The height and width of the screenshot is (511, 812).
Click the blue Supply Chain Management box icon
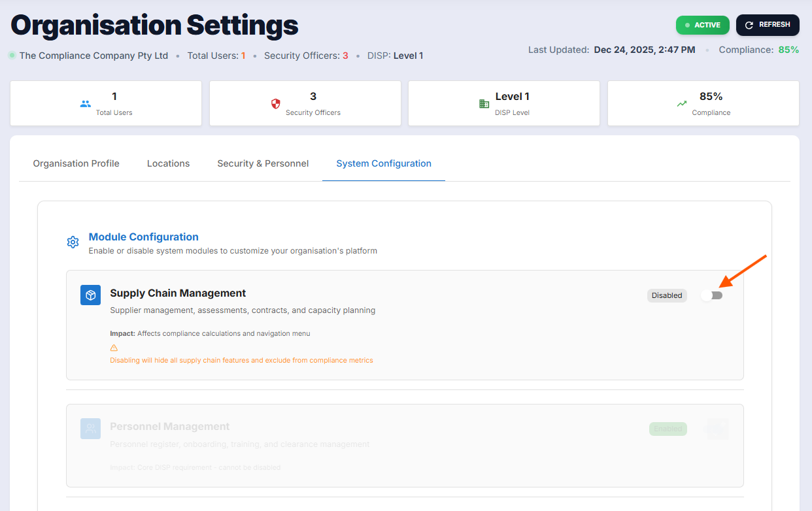pos(91,295)
